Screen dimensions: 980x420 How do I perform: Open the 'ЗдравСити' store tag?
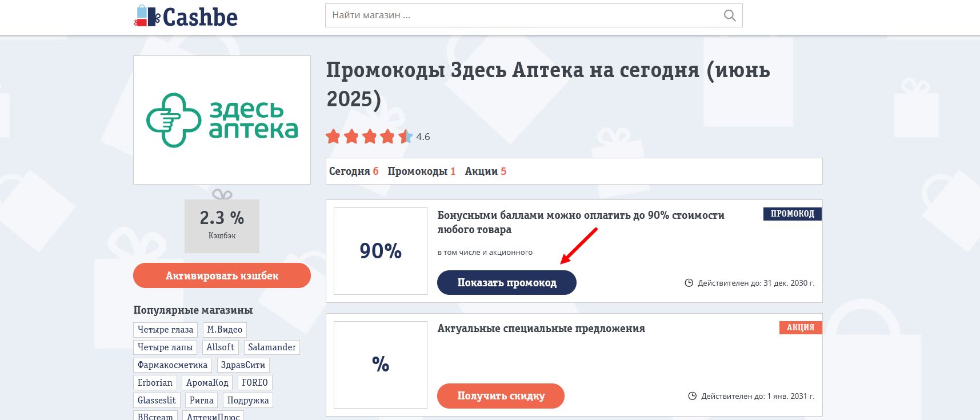[243, 365]
